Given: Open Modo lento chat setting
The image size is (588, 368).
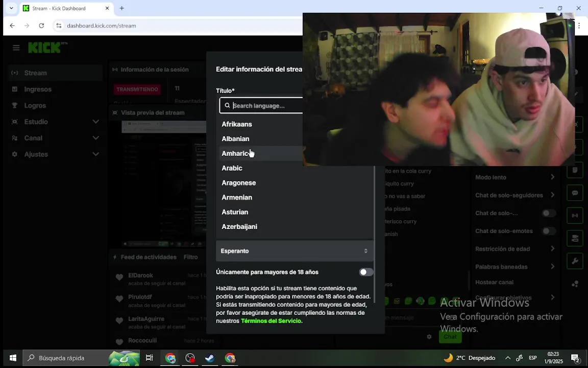Looking at the screenshot, I should tap(514, 177).
